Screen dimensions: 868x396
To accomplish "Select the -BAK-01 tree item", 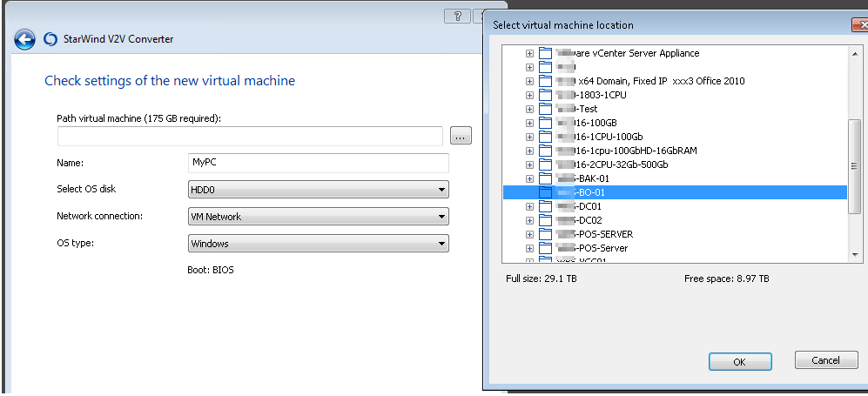I will point(582,178).
